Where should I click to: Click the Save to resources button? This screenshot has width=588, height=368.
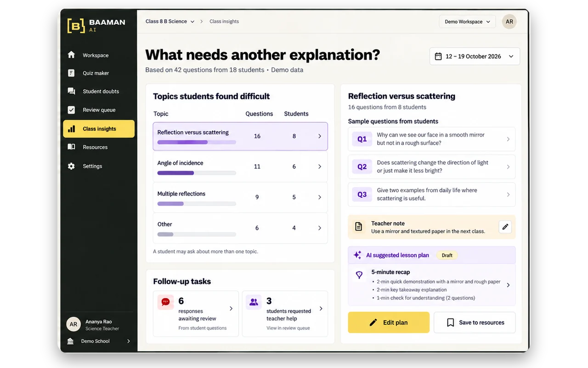click(475, 322)
